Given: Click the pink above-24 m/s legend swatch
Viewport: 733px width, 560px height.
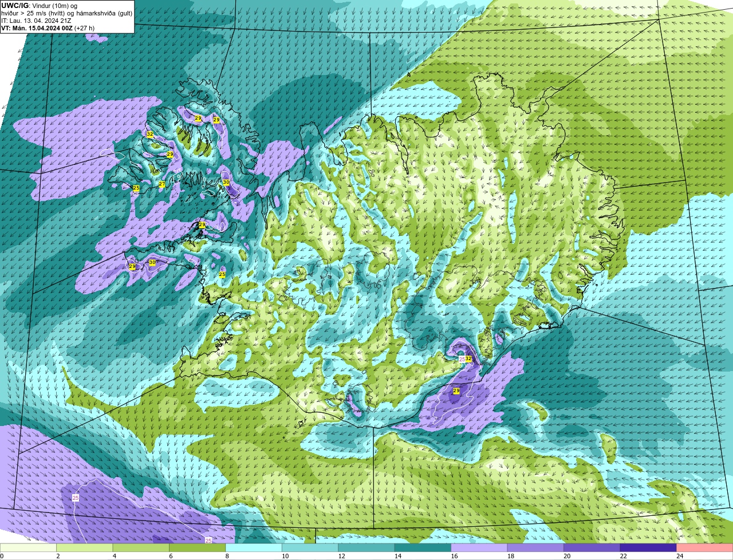Looking at the screenshot, I should tap(705, 547).
